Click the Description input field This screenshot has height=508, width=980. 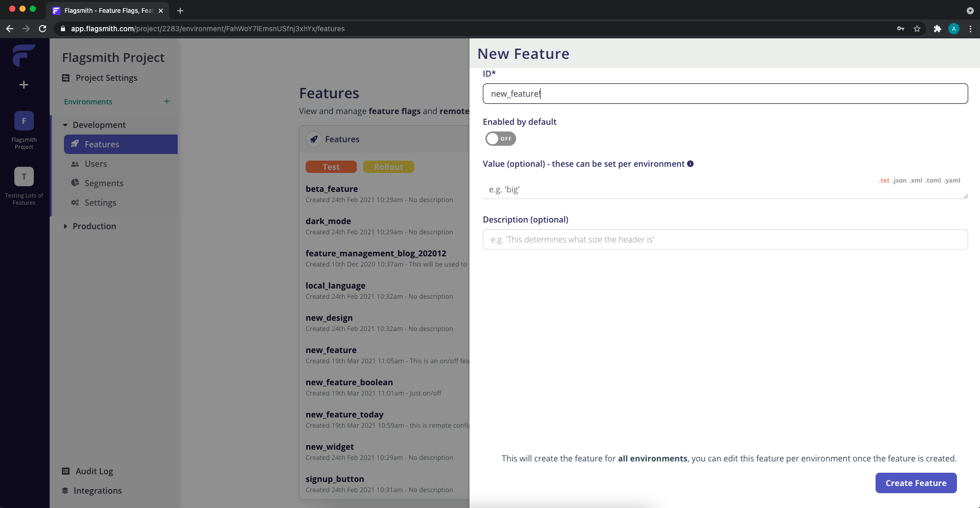(725, 239)
